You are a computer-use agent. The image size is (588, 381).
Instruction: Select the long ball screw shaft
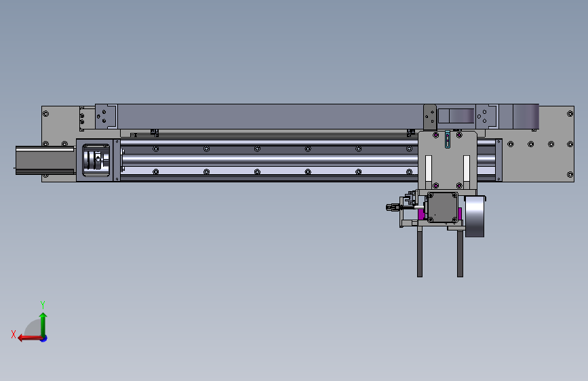(269, 160)
